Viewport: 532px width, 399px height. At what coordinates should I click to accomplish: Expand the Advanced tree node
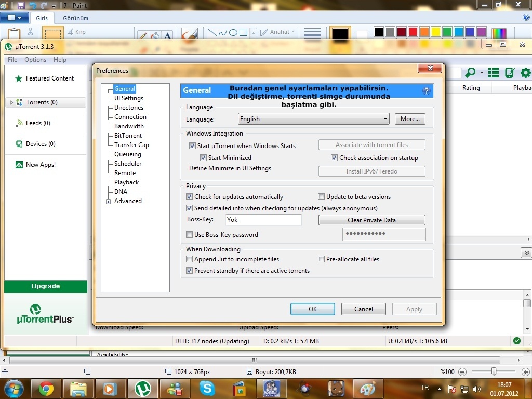tap(109, 202)
